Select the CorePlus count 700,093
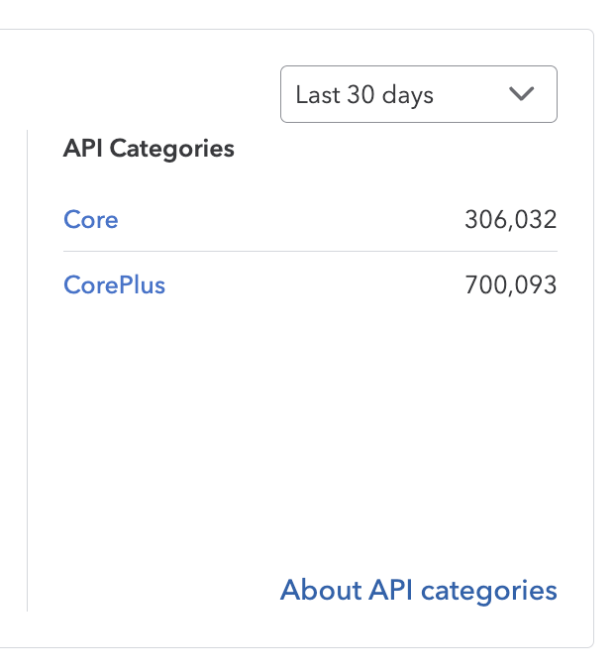Viewport: 616px width, 672px height. click(511, 285)
